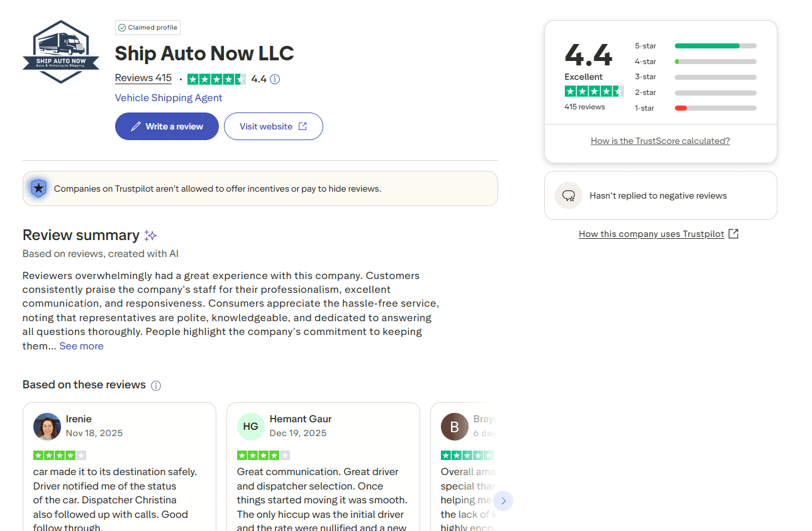Filter reviews by the 1-star row
This screenshot has width=812, height=531.
click(695, 108)
